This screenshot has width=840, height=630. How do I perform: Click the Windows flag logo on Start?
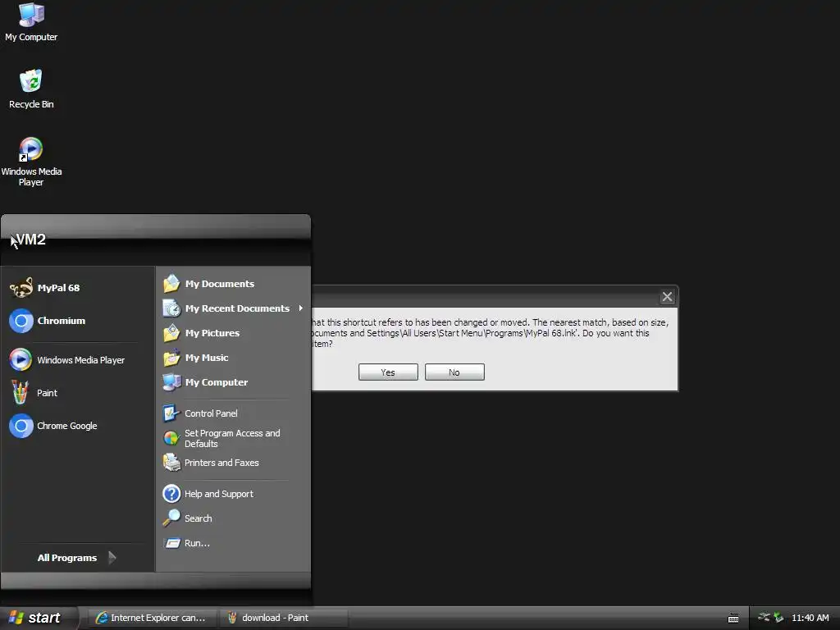(x=16, y=618)
